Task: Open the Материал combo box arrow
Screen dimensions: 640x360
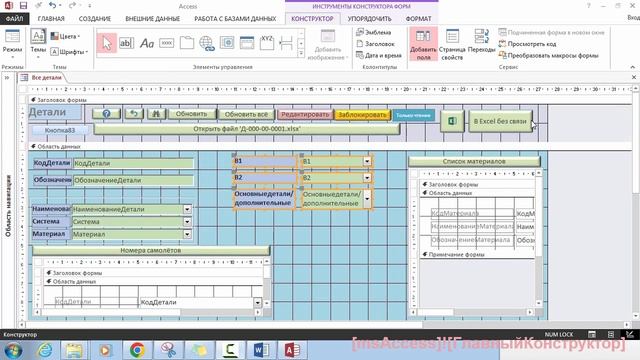Action: coord(187,234)
